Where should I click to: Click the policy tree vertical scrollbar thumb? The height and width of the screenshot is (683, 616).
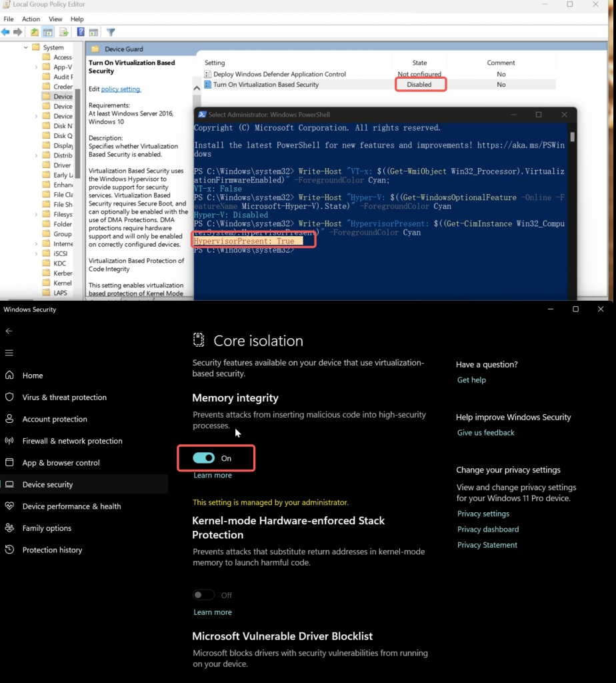(78, 133)
